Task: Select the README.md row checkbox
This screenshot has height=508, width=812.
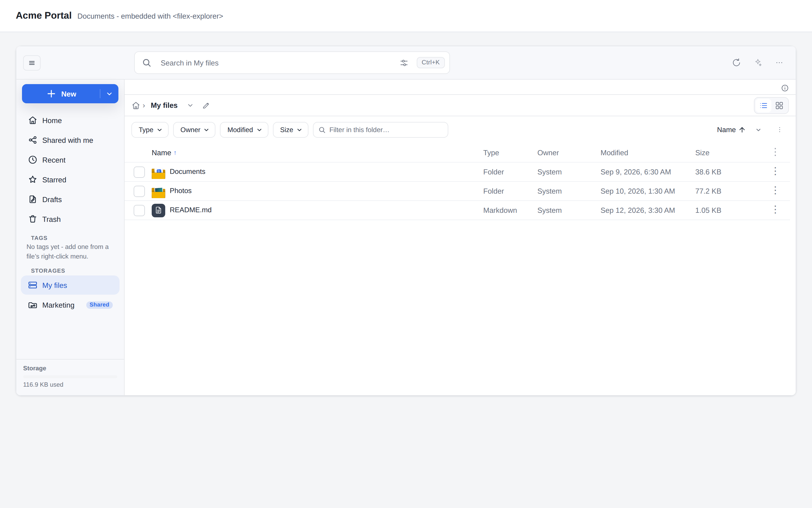Action: (139, 210)
